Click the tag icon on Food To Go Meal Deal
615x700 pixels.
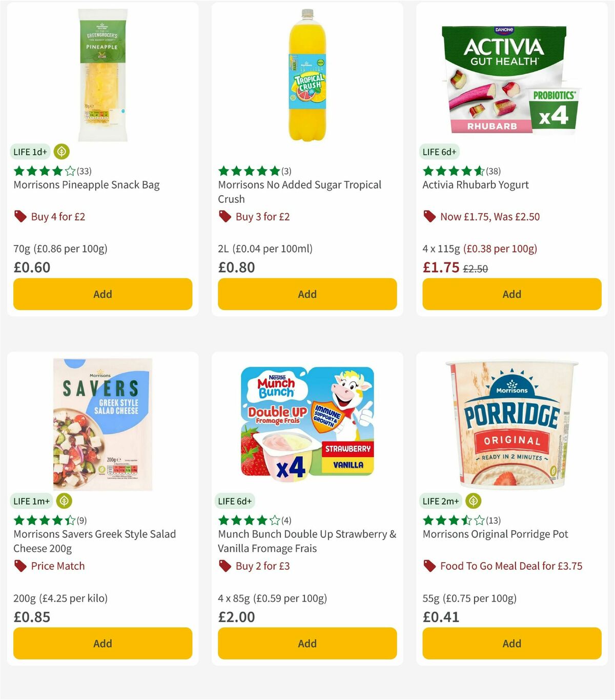pos(429,566)
